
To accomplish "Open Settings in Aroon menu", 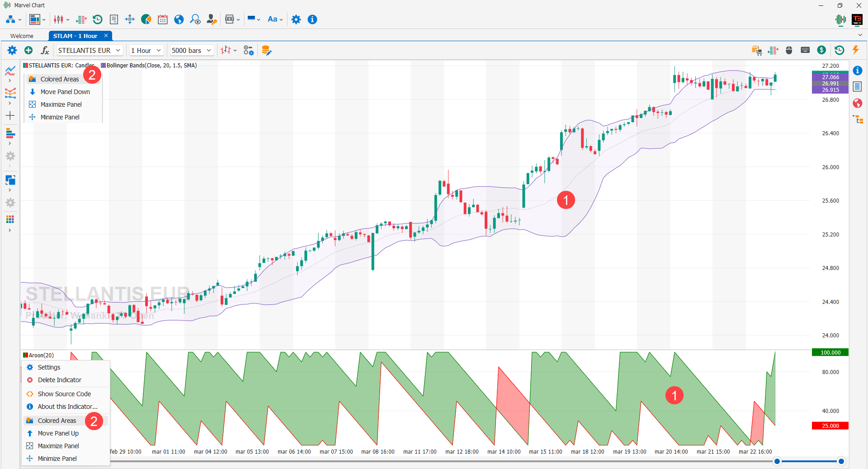I will (66, 367).
